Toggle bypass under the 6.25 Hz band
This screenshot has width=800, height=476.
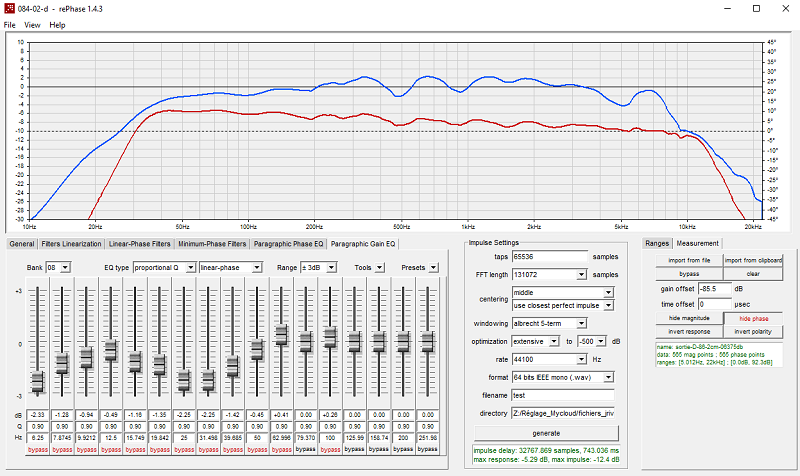tap(38, 449)
